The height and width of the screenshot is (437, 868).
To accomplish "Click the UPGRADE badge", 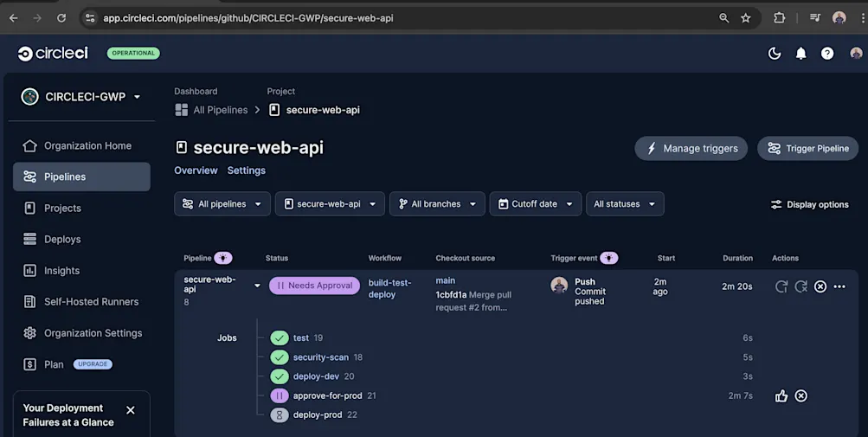I will pos(93,364).
